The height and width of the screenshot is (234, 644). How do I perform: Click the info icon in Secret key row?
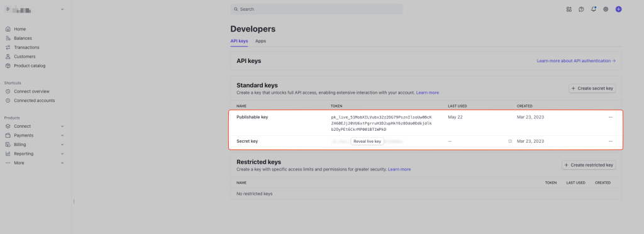coord(510,142)
